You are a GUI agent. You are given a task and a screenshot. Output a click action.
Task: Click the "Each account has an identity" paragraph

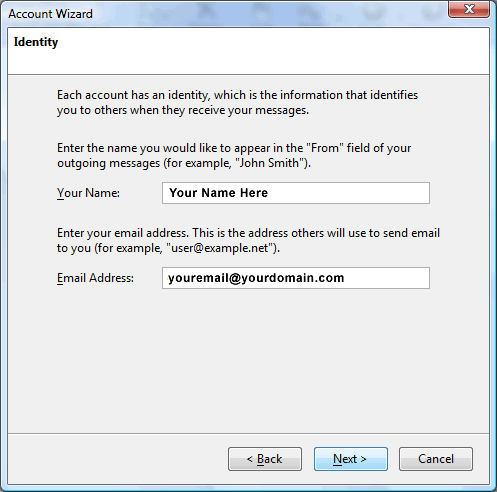237,102
